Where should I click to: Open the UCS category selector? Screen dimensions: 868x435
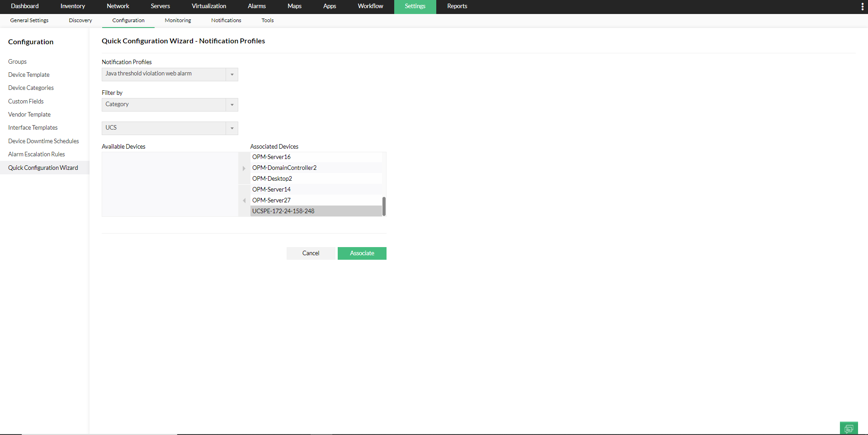tap(231, 128)
